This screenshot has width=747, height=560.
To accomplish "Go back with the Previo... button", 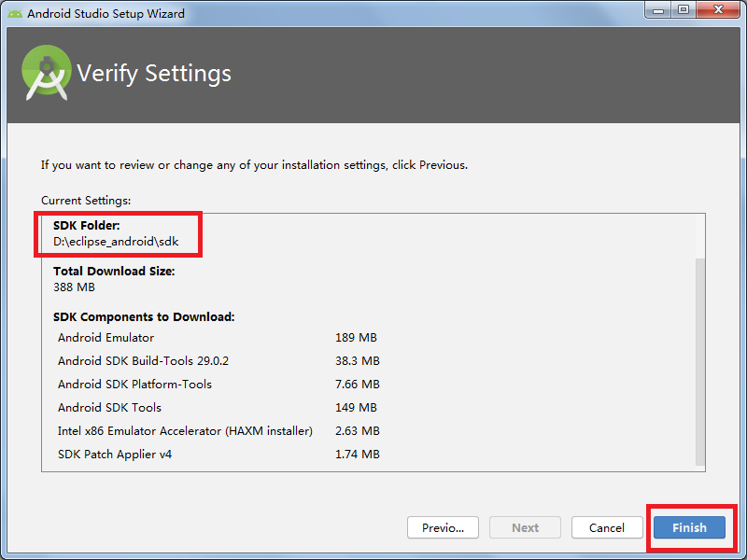I will [443, 527].
